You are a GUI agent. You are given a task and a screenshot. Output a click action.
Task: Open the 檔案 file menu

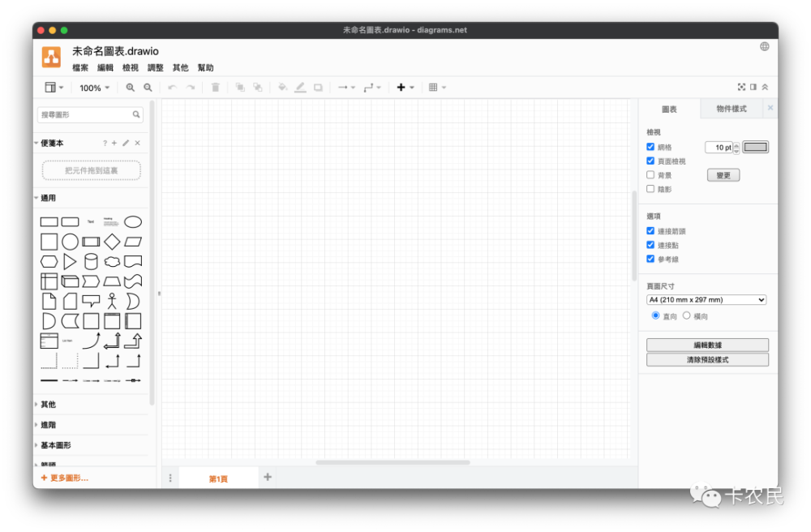point(80,68)
